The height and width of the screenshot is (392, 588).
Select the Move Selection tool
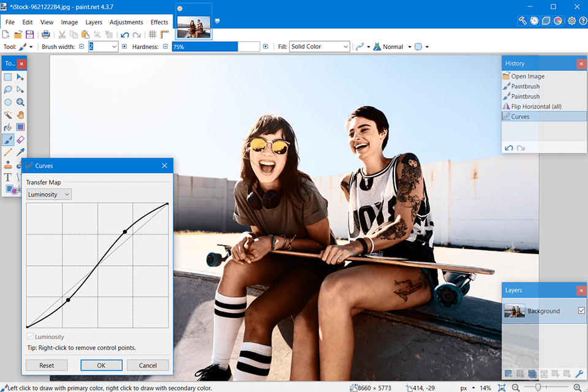pos(20,89)
